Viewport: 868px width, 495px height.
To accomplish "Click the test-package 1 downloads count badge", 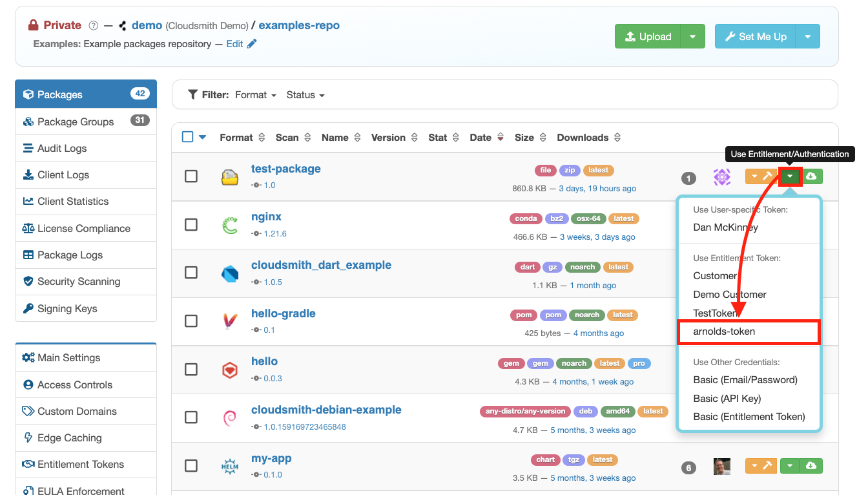I will point(688,178).
